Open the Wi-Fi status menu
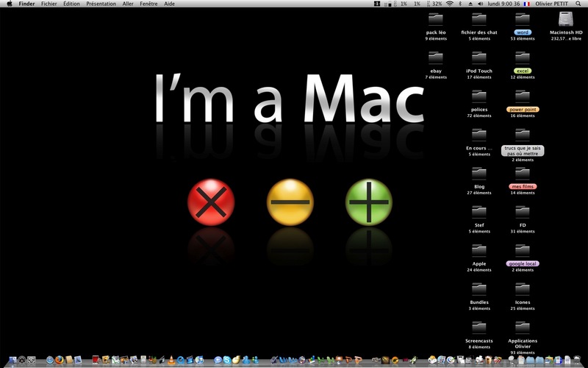The height and width of the screenshot is (368, 588). [x=450, y=4]
